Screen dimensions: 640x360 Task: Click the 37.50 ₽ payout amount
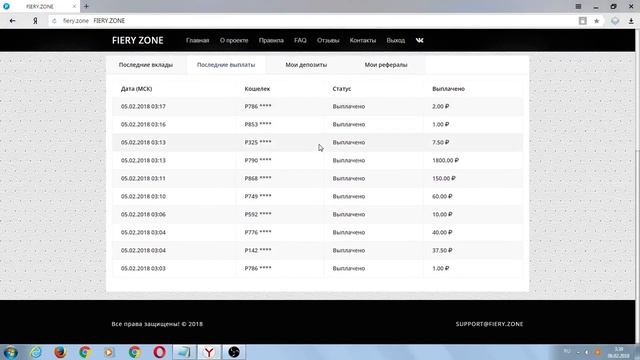[x=442, y=250]
